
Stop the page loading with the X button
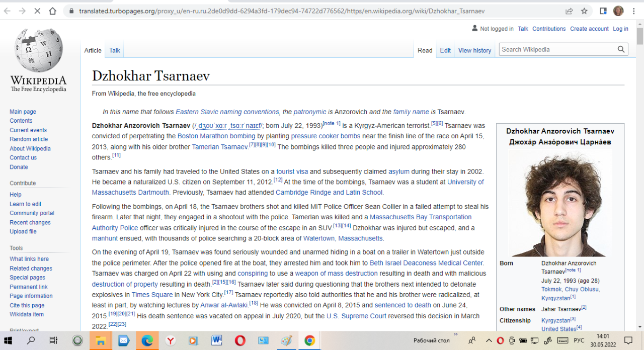[x=37, y=11]
